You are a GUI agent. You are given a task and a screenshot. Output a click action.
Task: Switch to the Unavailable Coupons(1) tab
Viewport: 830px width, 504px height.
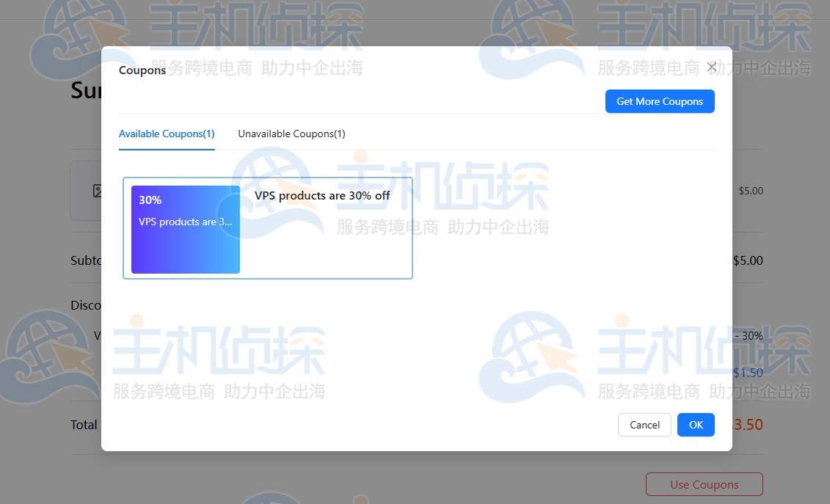coord(291,134)
